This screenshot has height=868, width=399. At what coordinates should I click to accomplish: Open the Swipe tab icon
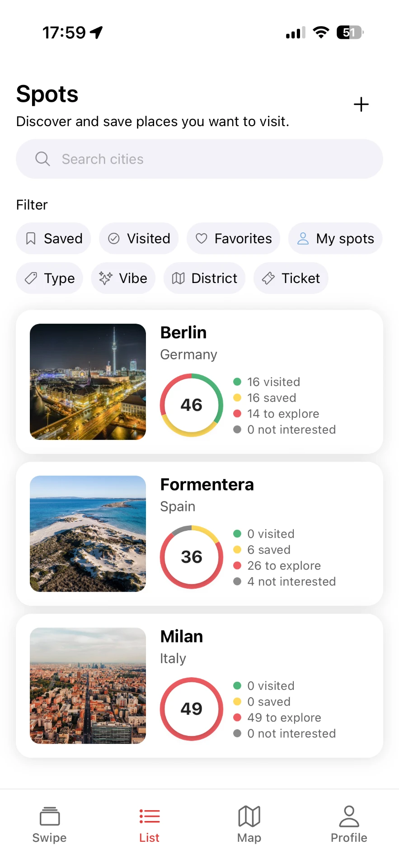pyautogui.click(x=50, y=816)
